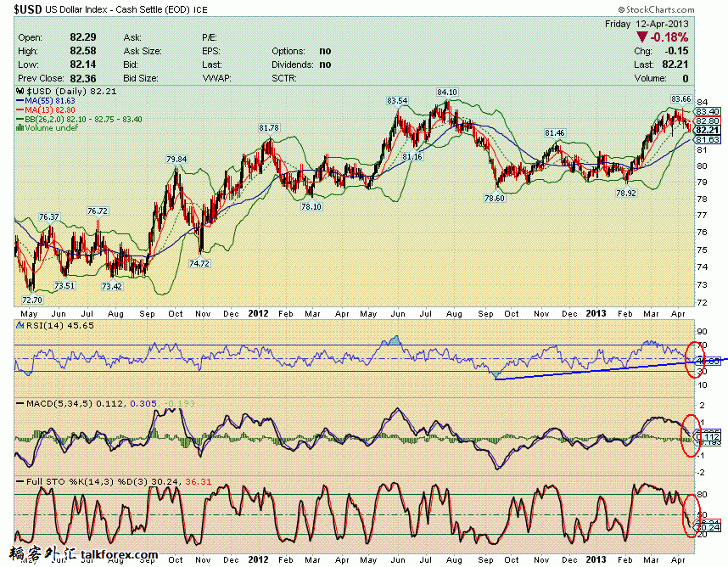The image size is (728, 567).
Task: Click the red ellipse on the Stochastic panel
Action: (691, 514)
